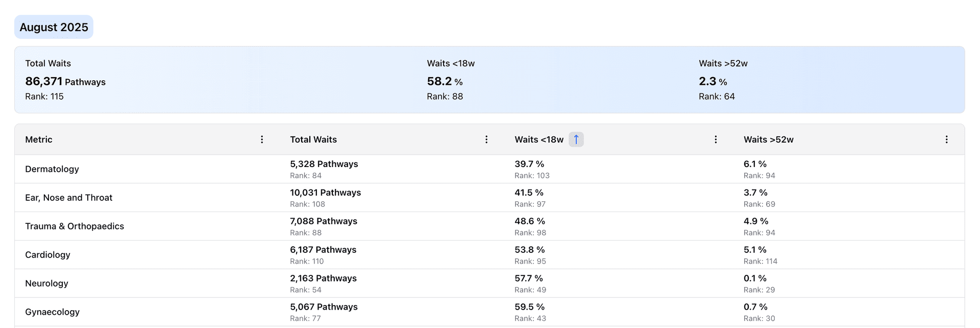
Task: Open the Total Waits column options menu
Action: [x=486, y=139]
